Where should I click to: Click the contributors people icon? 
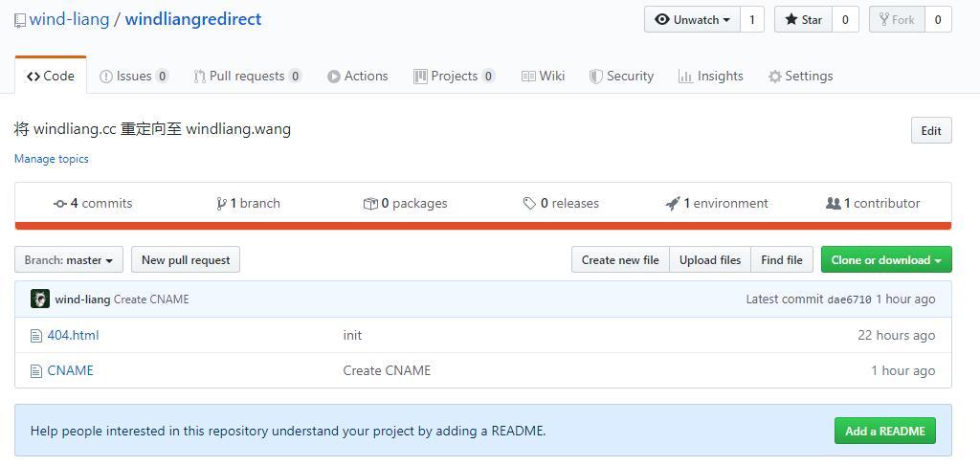coord(833,204)
